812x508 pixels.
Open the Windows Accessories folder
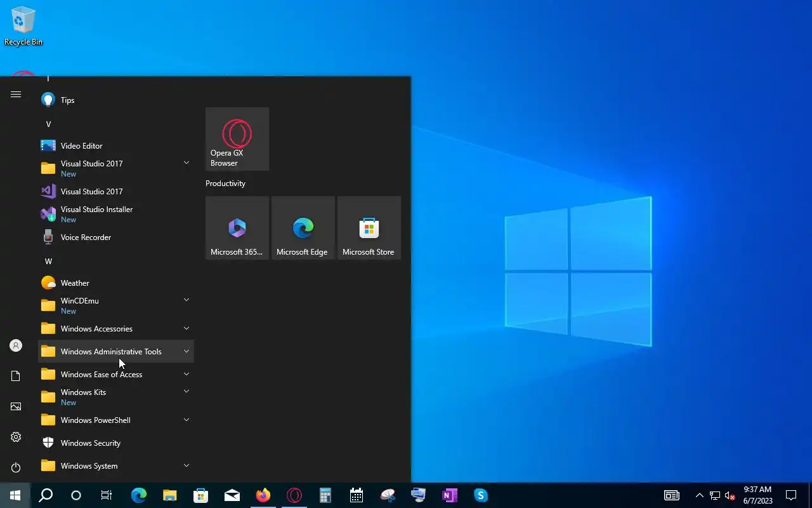(x=116, y=328)
